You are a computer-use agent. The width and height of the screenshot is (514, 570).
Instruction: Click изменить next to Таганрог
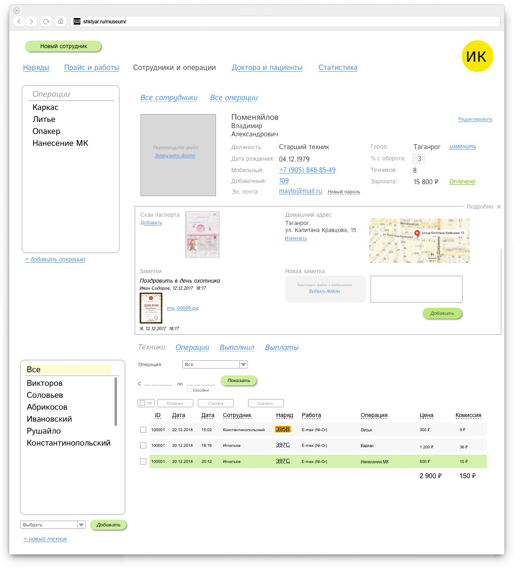pyautogui.click(x=462, y=146)
